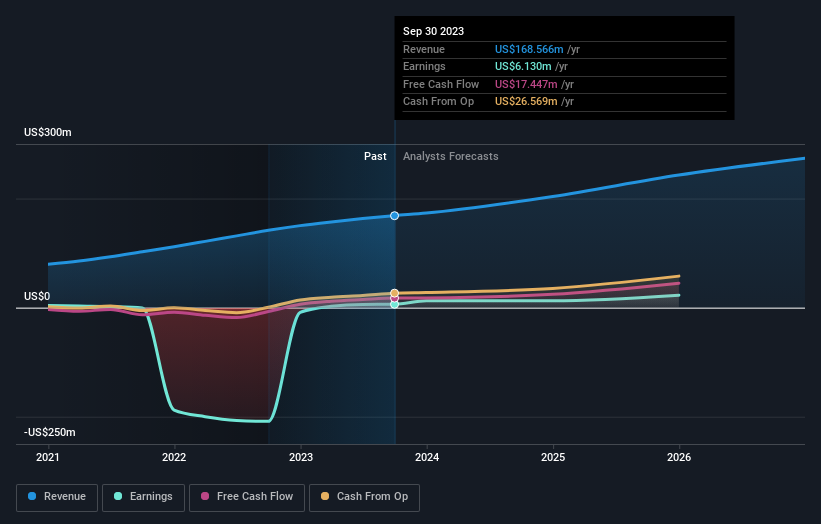Viewport: 821px width, 524px height.
Task: Select the 2026 x-axis label
Action: (679, 457)
